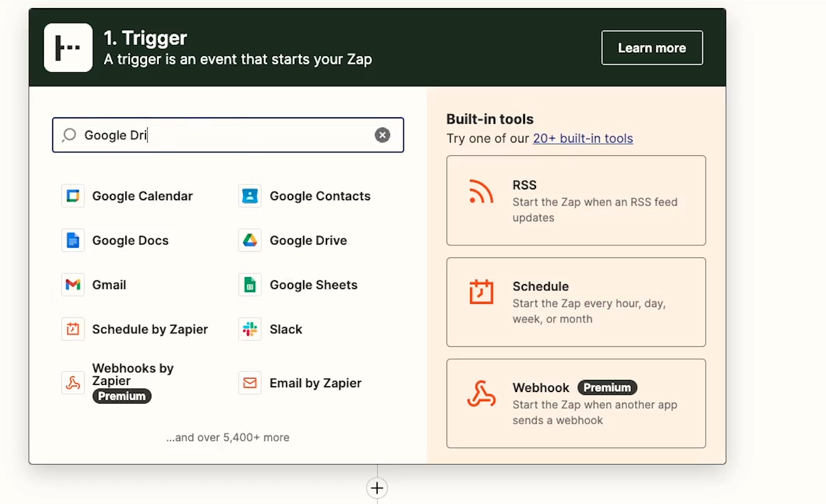
Task: Click the Schedule by Zapier icon
Action: [x=73, y=330]
